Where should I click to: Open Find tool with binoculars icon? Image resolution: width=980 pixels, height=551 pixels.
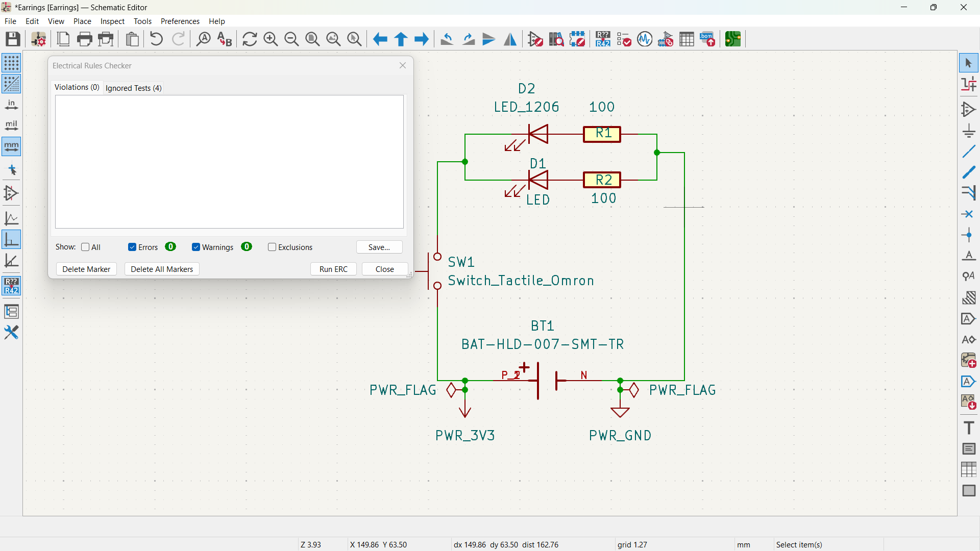click(204, 39)
